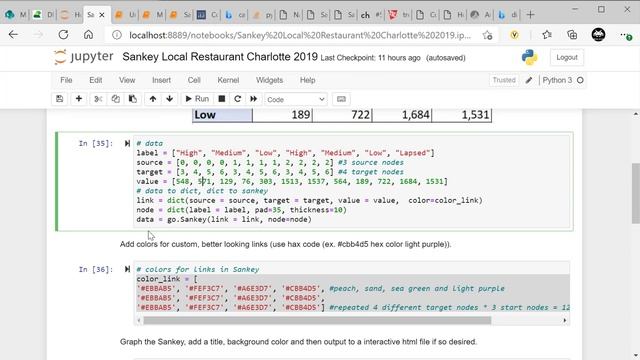
Task: Click the value list line in cell 35
Action: click(292, 181)
